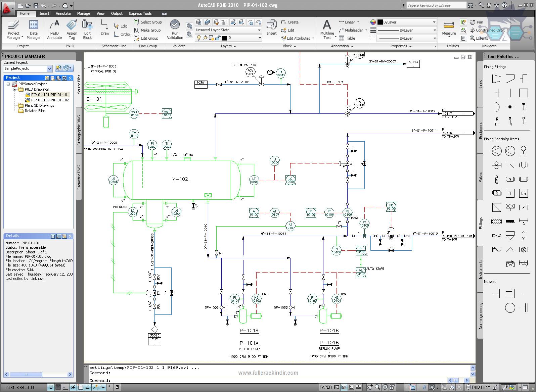Open the Express Tools ribbon tab
536x392 pixels.
click(140, 13)
